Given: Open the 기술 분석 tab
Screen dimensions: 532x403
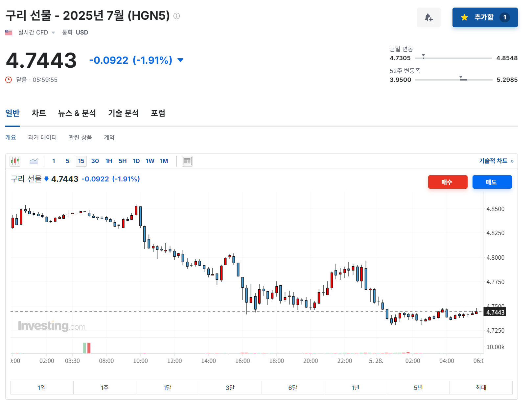Looking at the screenshot, I should [x=124, y=113].
